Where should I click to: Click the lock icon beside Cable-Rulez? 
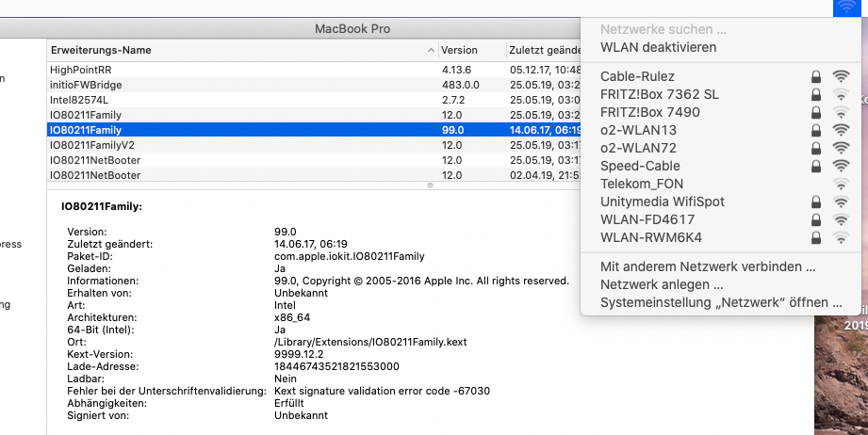pyautogui.click(x=816, y=76)
